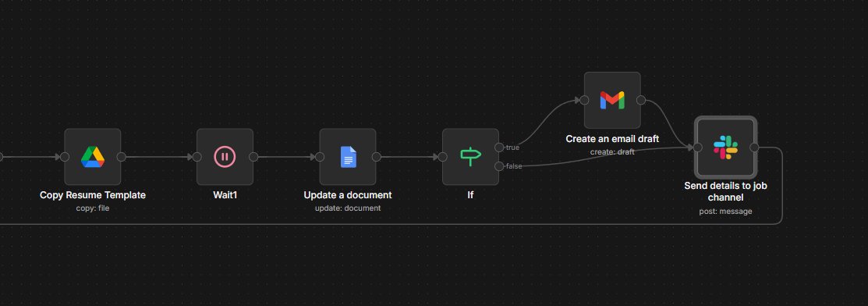Click the output connector of Wait1 node
Viewport: 868px width, 306px height.
(253, 157)
